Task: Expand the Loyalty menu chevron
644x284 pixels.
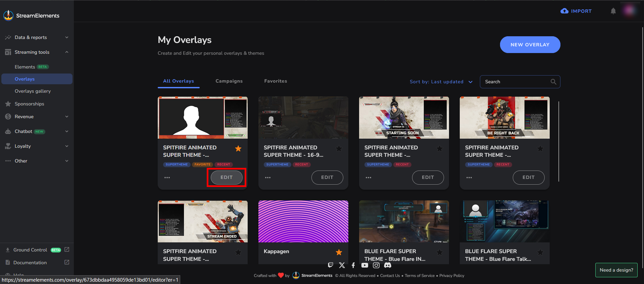Action: tap(67, 146)
